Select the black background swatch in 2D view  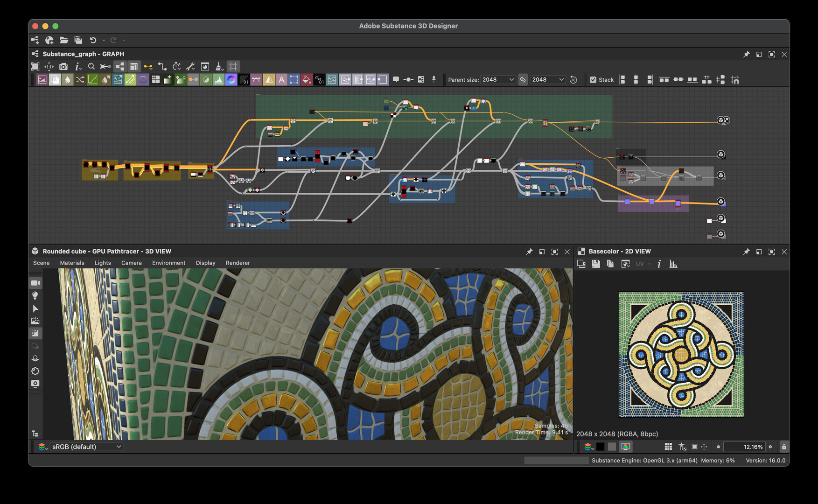coord(601,447)
